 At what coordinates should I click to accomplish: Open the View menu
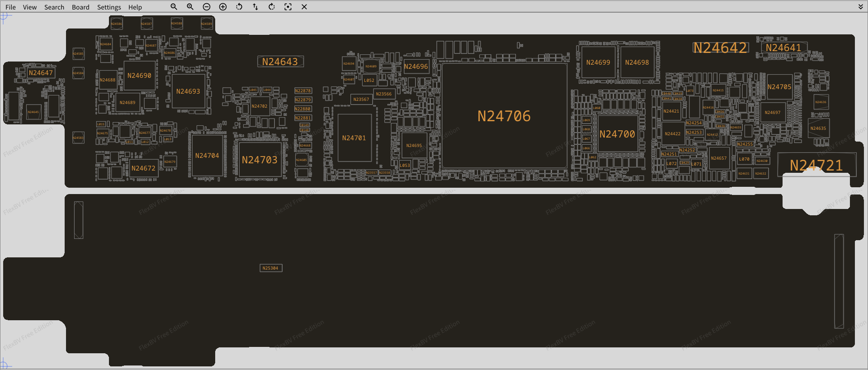[x=30, y=7]
